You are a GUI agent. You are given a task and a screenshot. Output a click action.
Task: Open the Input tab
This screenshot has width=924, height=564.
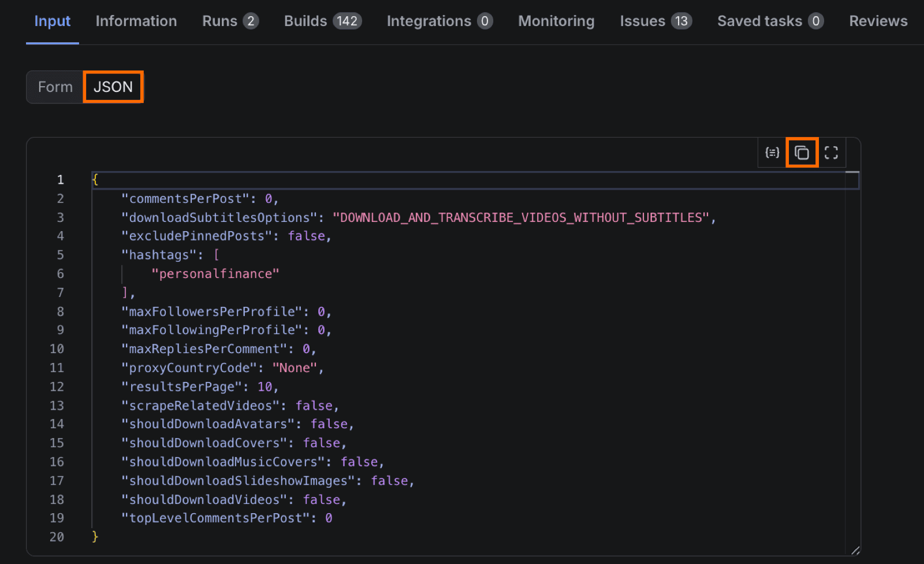(53, 21)
